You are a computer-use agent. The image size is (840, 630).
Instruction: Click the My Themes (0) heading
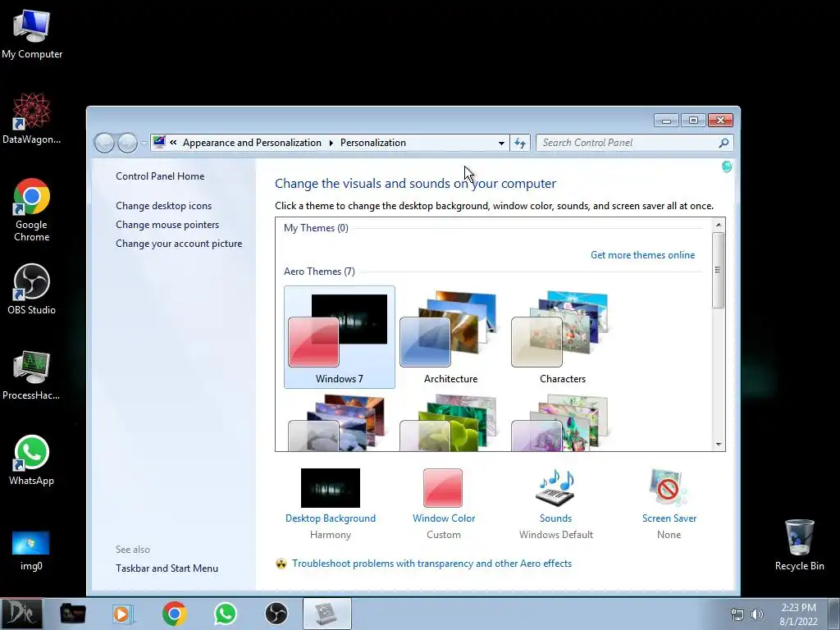tap(316, 228)
